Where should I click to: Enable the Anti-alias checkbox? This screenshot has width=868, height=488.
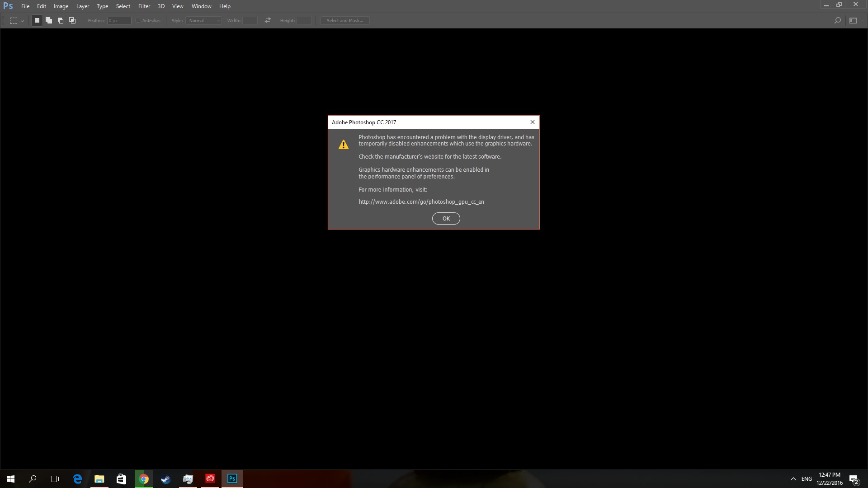pos(137,20)
